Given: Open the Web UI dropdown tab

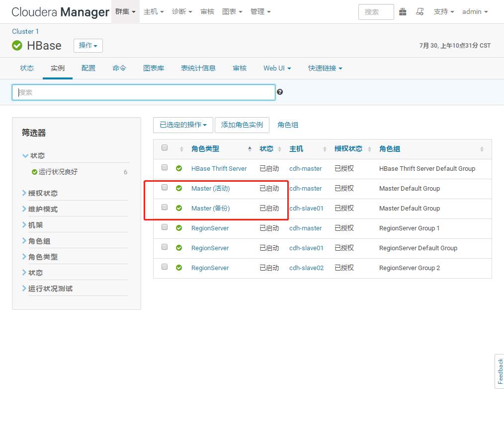Looking at the screenshot, I should pos(277,69).
